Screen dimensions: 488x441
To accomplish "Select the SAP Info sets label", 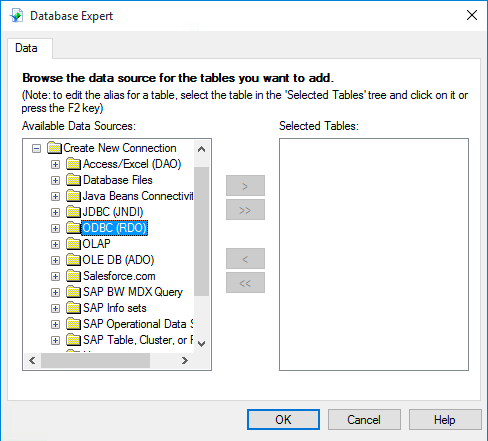I will click(115, 308).
